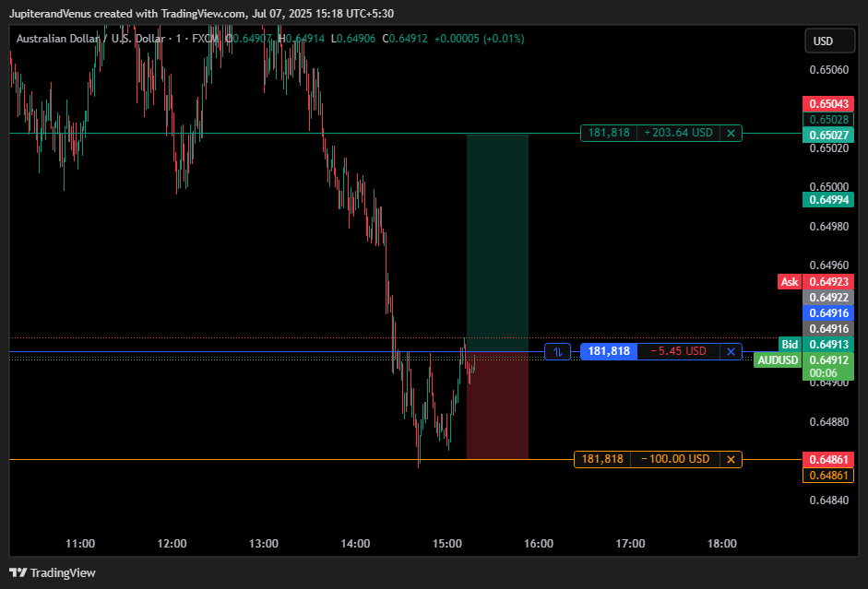The width and height of the screenshot is (868, 589).
Task: Close the take-profit order with its X icon
Action: (x=731, y=133)
